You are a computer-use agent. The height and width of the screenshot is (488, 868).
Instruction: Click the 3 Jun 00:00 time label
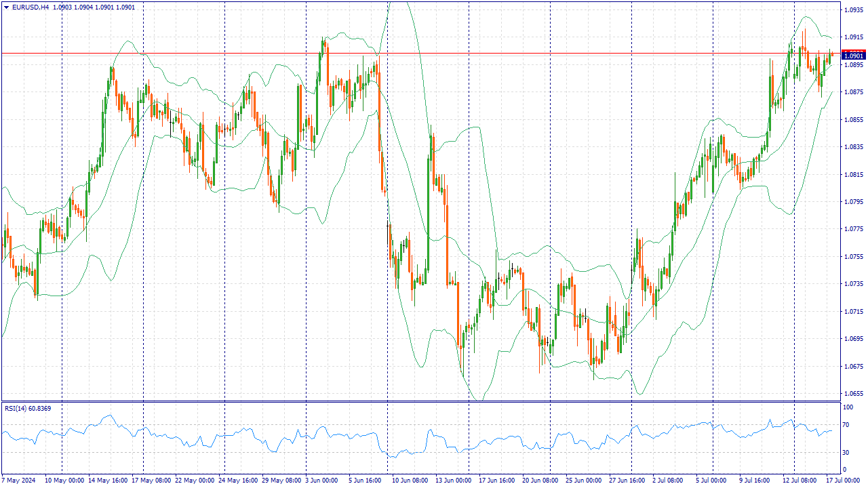coord(322,480)
